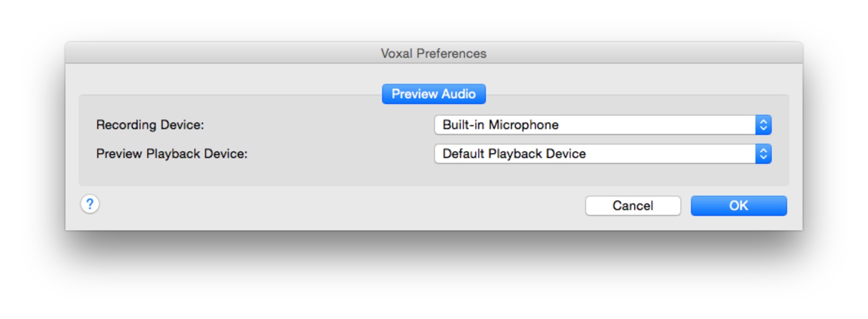Click the Default Playback Device selection text

tap(514, 154)
